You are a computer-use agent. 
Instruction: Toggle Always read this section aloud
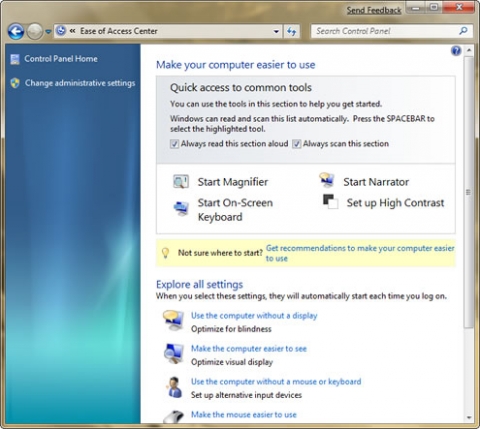[x=174, y=144]
